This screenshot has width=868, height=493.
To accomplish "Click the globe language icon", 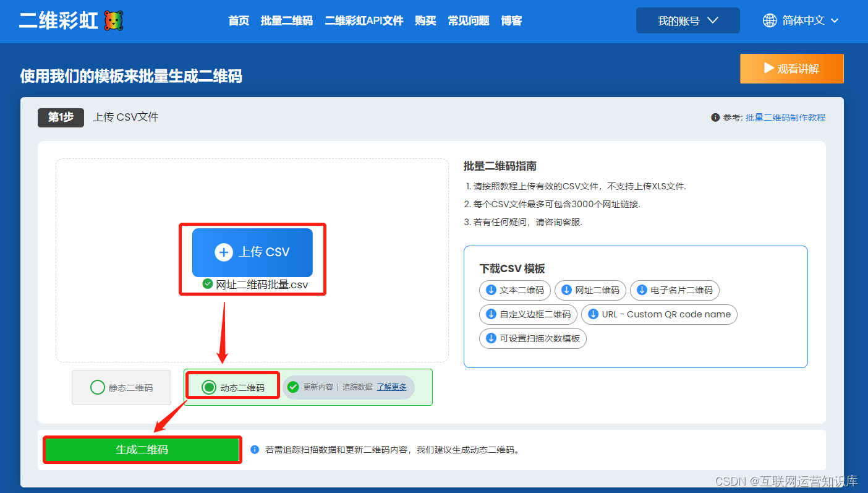I will click(770, 20).
